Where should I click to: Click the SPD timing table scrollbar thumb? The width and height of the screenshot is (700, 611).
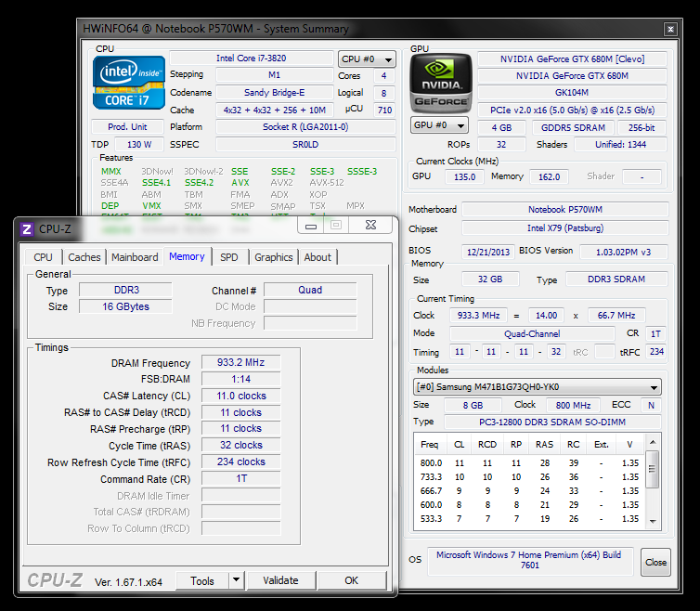[653, 470]
